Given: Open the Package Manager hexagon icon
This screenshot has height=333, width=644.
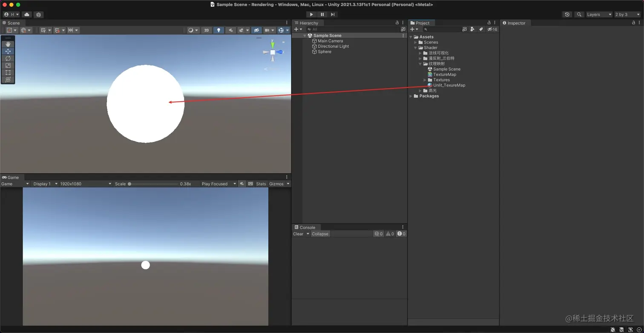Looking at the screenshot, I should 38,14.
